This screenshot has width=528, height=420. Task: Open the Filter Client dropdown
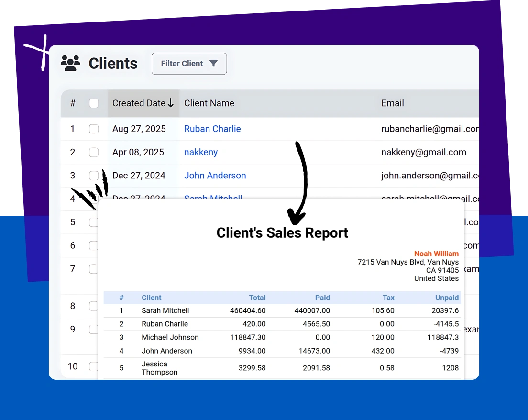pos(189,64)
